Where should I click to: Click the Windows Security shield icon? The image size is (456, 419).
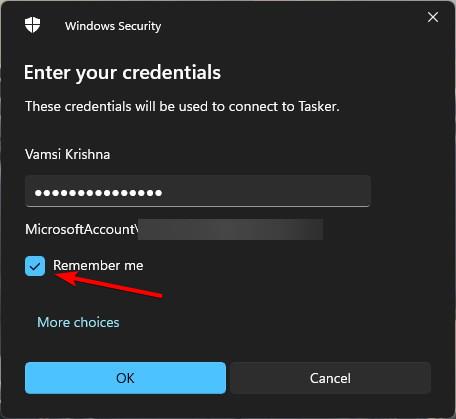point(32,25)
